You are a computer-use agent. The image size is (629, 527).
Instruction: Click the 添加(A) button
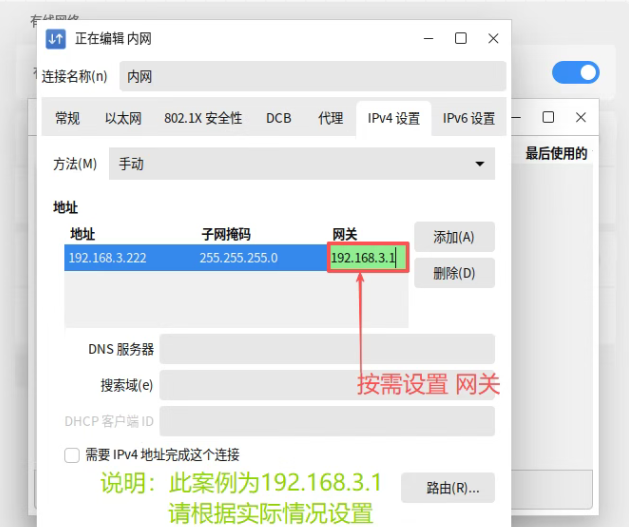(453, 237)
